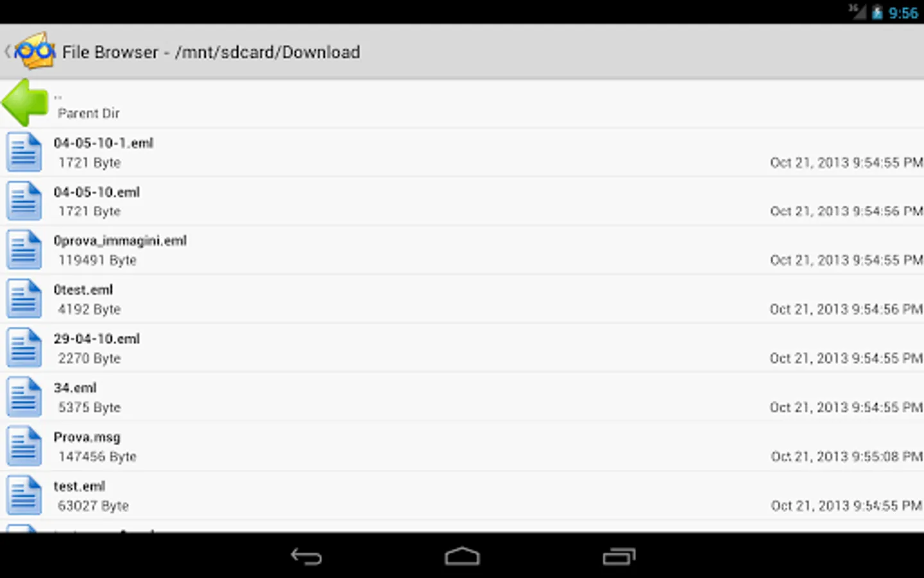924x578 pixels.
Task: Select the 29-04-10.eml file
Action: [x=462, y=348]
